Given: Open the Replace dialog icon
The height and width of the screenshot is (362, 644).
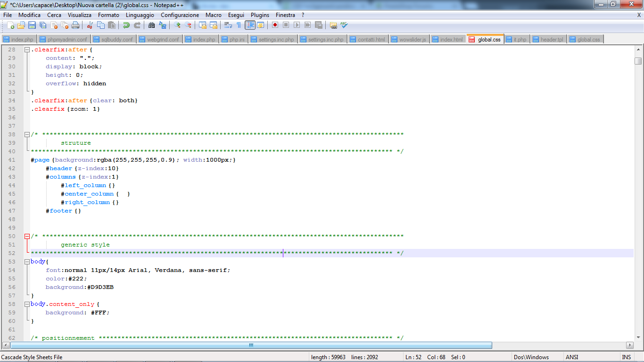Looking at the screenshot, I should [163, 25].
